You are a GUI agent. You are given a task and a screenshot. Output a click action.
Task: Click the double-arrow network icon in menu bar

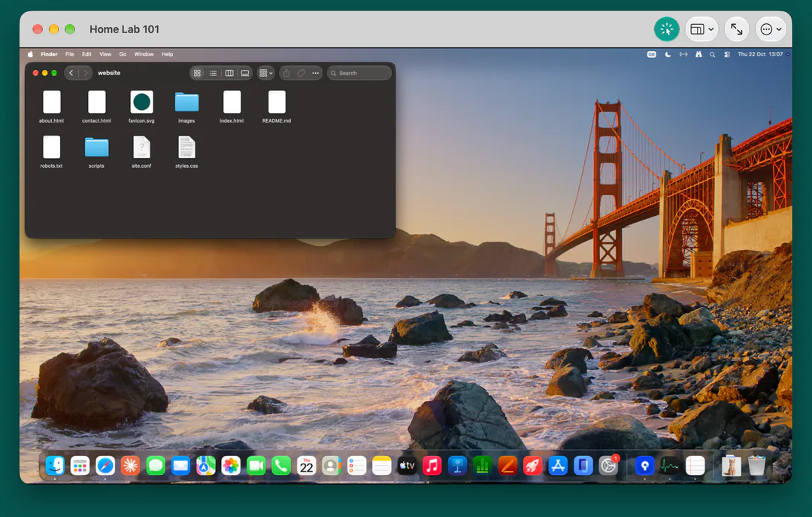[x=683, y=54]
